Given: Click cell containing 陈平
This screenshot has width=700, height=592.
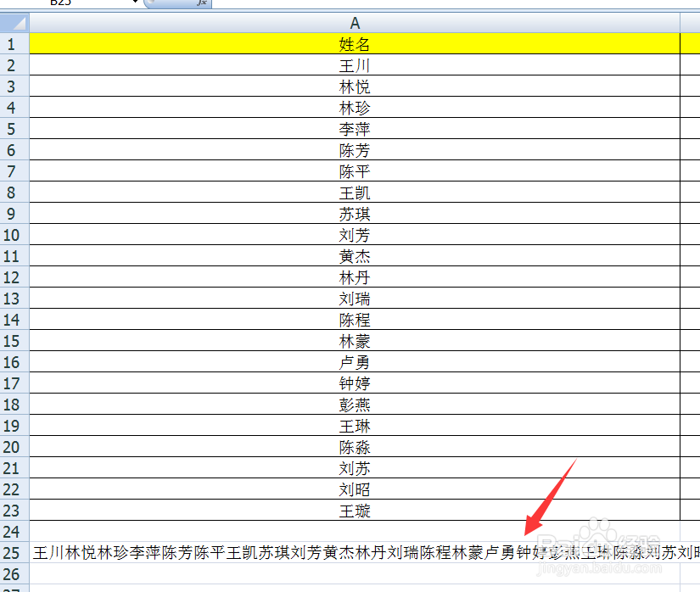Looking at the screenshot, I should pos(355,170).
